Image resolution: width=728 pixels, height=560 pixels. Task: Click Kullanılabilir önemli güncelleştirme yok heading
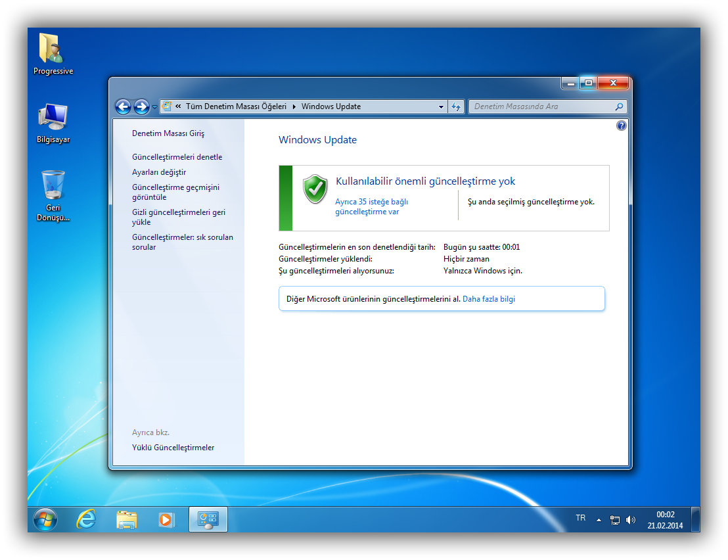pos(425,181)
